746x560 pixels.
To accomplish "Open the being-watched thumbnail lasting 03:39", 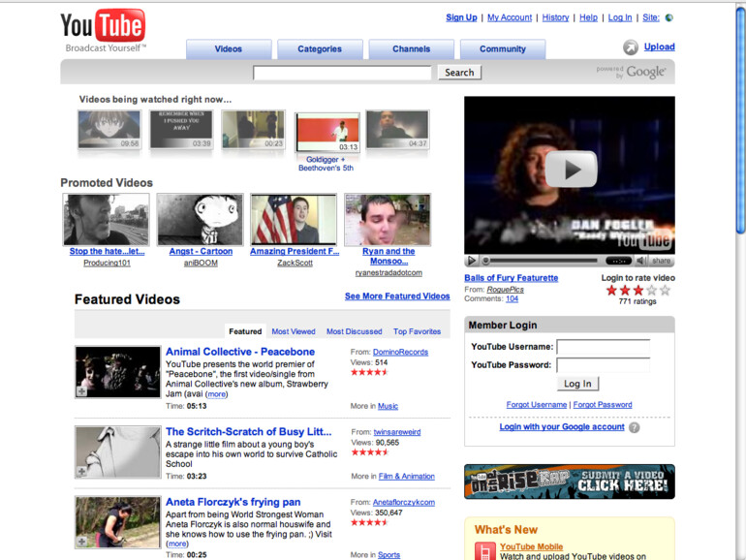I will click(x=181, y=130).
